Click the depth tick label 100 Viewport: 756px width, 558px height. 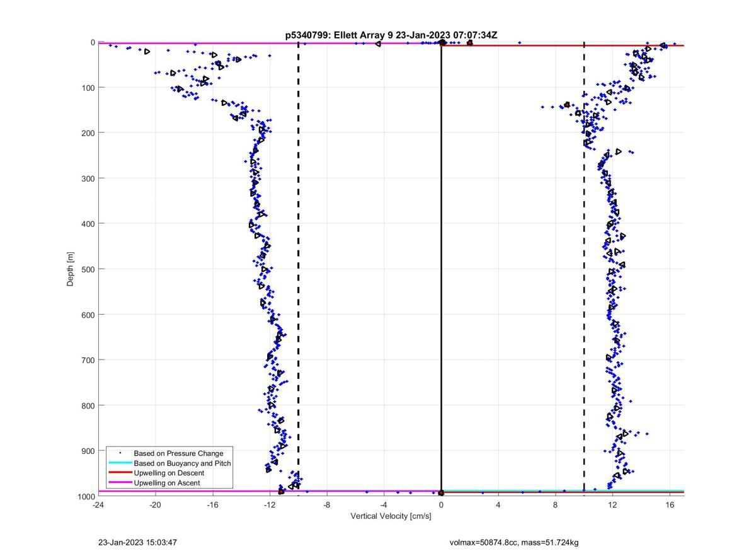click(88, 88)
